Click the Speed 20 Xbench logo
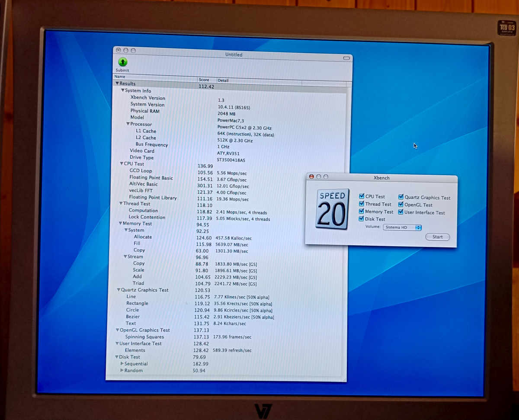 tap(332, 208)
